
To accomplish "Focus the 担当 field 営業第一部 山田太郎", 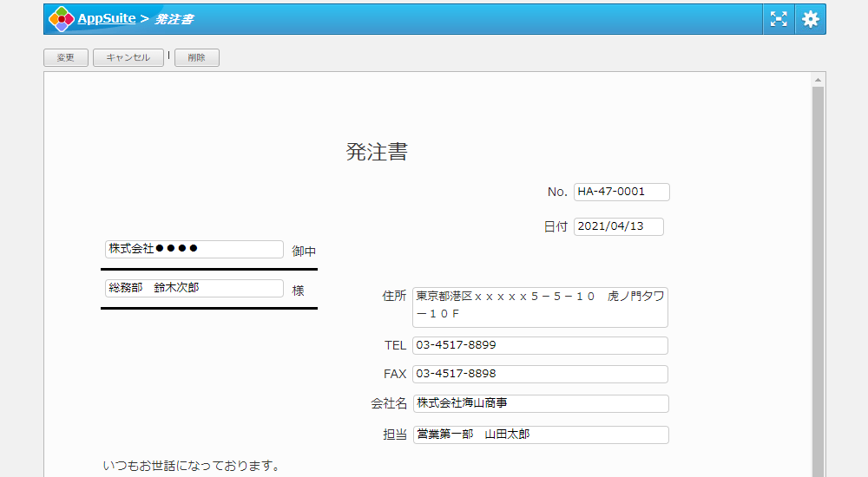I will [540, 435].
